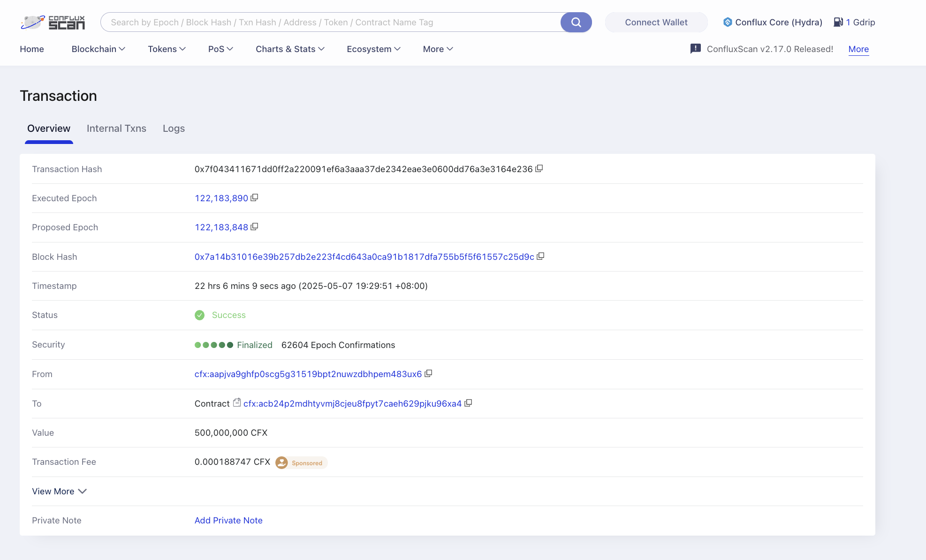Copy the transaction hash

tap(539, 168)
